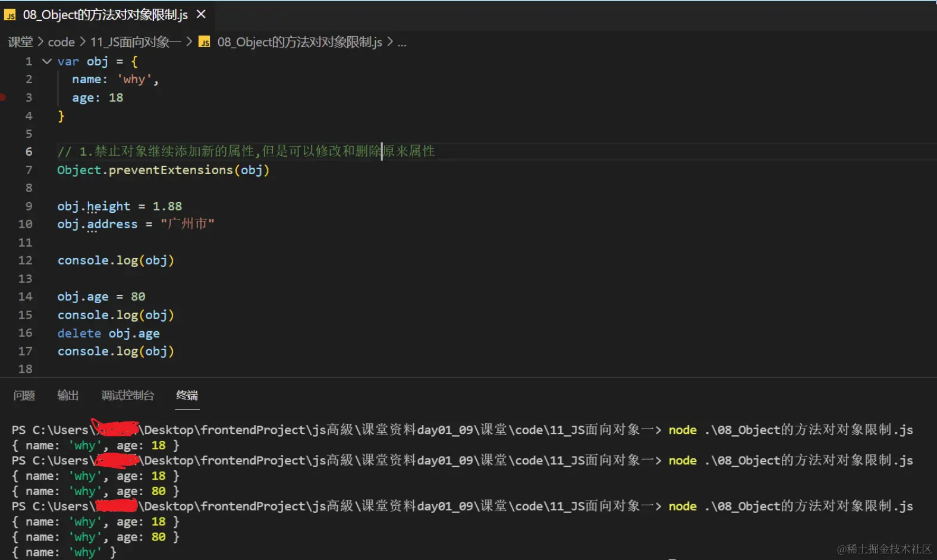This screenshot has height=560, width=937.
Task: Open the 11_JS面向对象一 breadcrumb folder
Action: point(136,42)
